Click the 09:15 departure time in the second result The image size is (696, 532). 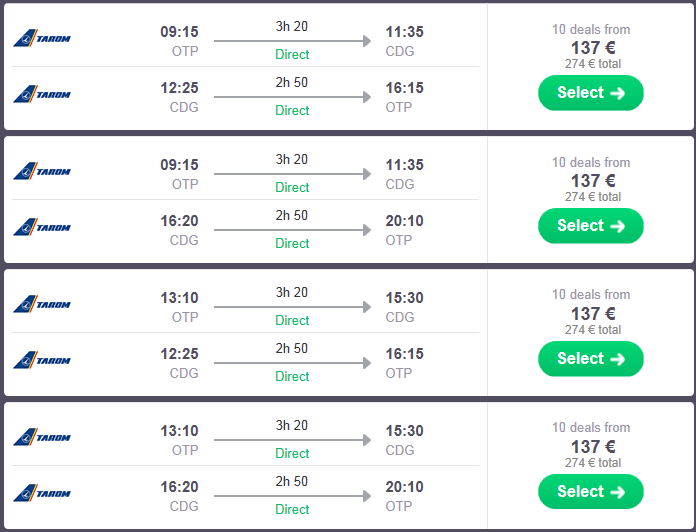tap(179, 165)
